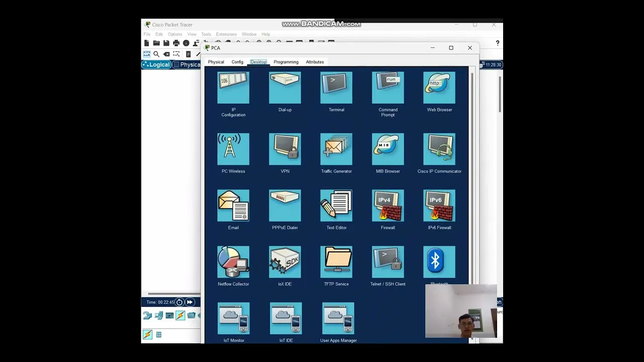Viewport: 644px width, 362px height.
Task: Choose the Select tool in Packet Tracer
Action: click(x=146, y=54)
